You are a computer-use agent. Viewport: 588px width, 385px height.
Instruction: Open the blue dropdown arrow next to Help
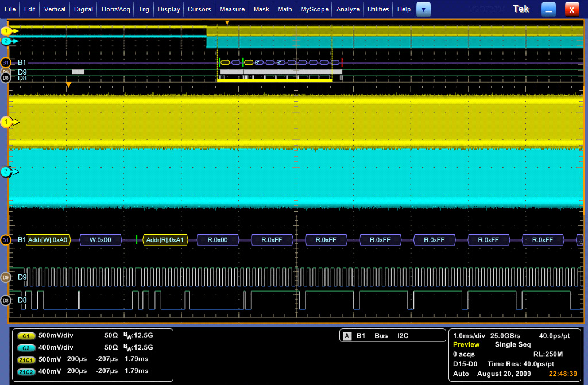pyautogui.click(x=423, y=9)
